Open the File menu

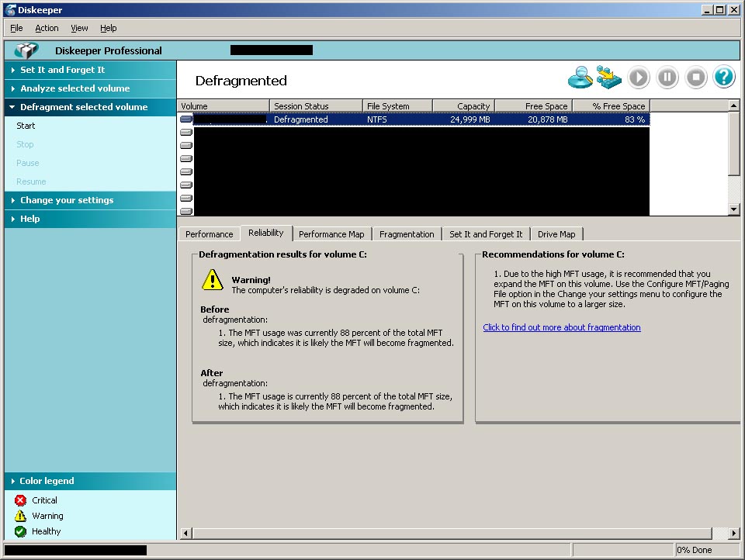coord(16,28)
